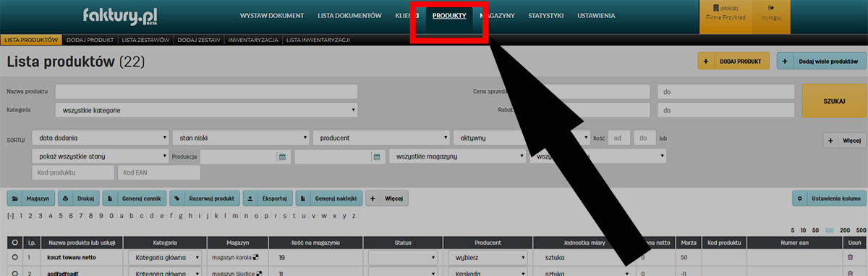Filter products by letter a

click(x=122, y=216)
